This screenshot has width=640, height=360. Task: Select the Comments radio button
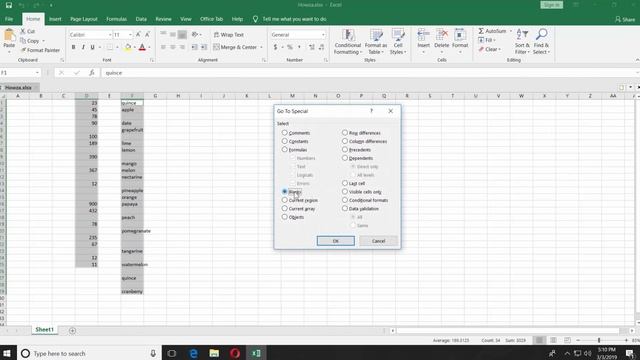tap(284, 133)
